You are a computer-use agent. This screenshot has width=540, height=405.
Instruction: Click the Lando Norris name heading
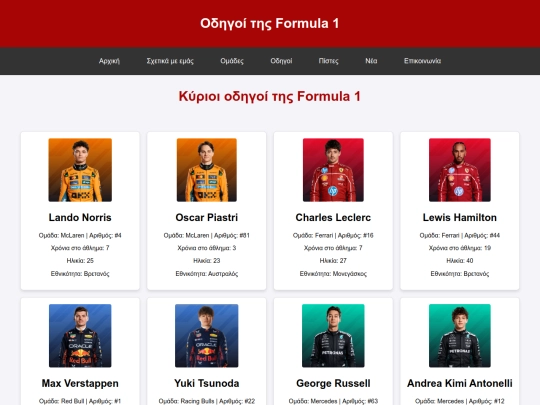coord(80,217)
